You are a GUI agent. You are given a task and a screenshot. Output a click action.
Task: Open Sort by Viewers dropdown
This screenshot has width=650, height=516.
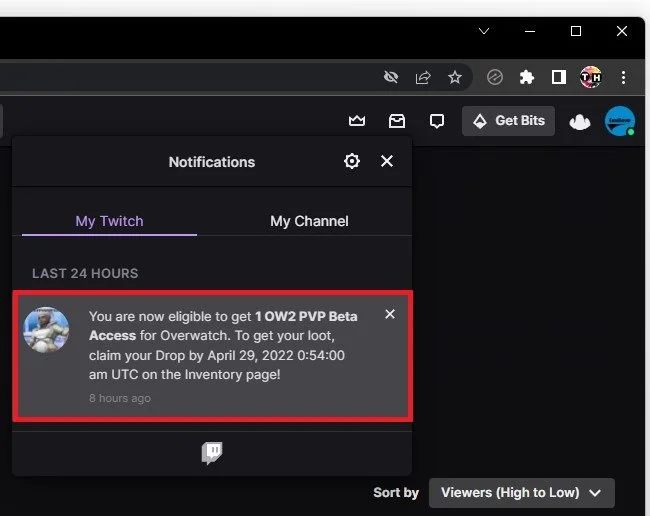point(521,492)
